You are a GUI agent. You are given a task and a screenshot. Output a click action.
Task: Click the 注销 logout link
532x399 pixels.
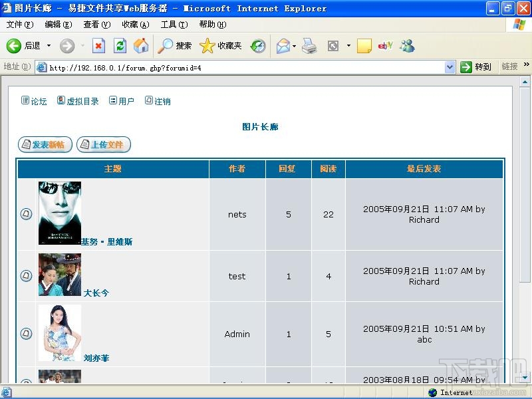tap(162, 102)
